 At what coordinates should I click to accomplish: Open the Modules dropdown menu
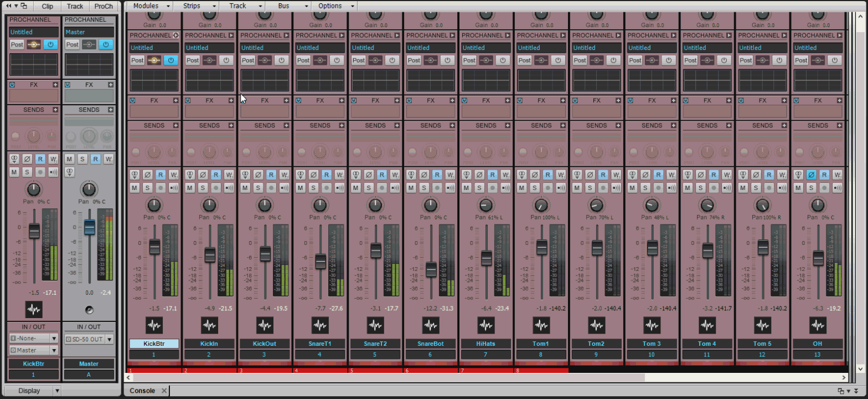(150, 6)
